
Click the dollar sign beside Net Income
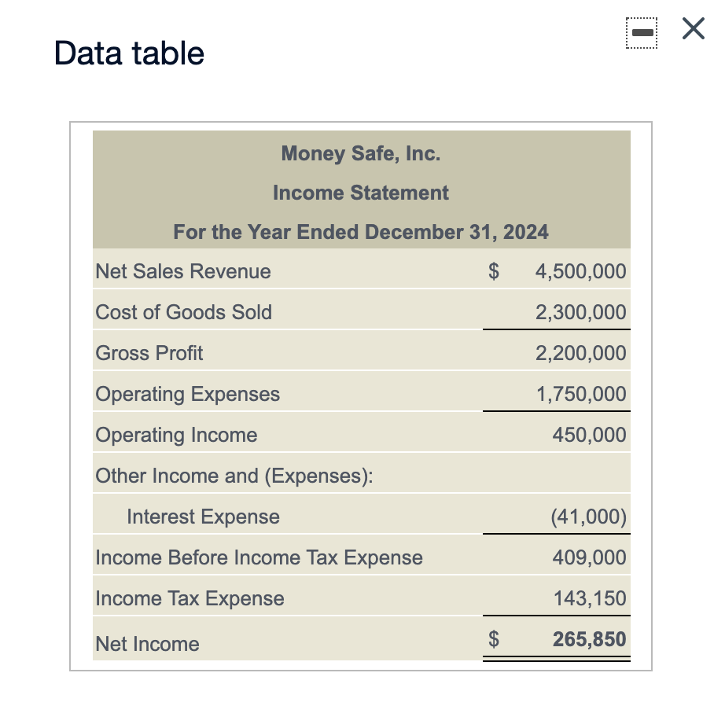tap(494, 638)
